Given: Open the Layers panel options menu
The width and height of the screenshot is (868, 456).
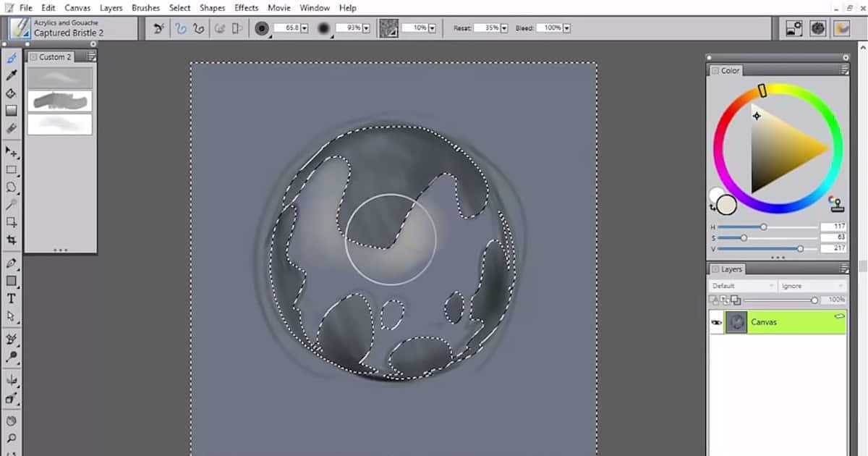Looking at the screenshot, I should [843, 269].
